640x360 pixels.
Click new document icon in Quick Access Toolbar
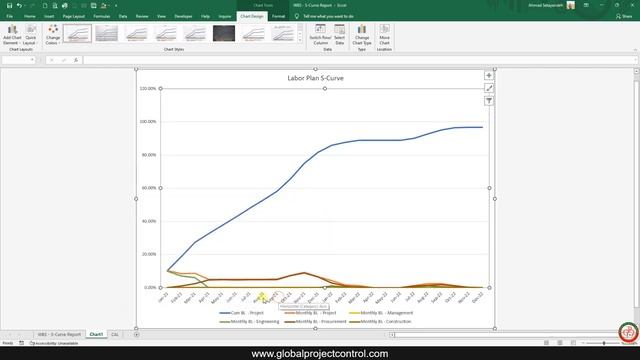point(45,6)
